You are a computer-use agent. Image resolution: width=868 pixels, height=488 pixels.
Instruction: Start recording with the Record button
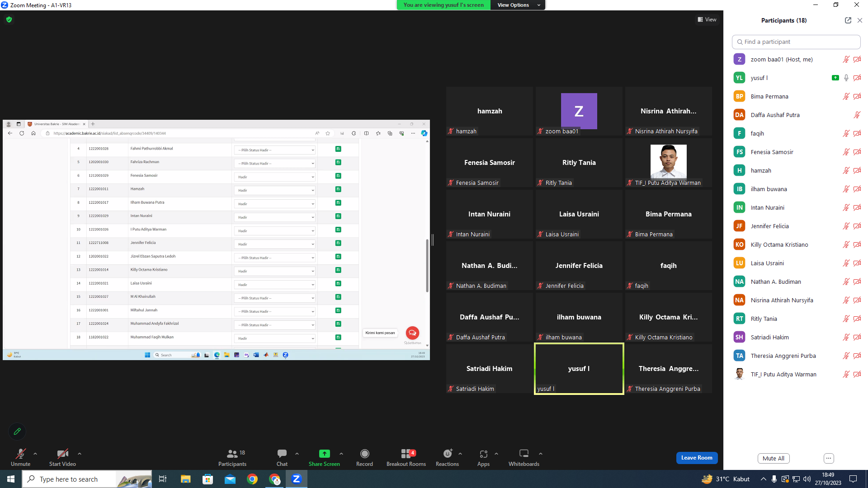point(364,457)
